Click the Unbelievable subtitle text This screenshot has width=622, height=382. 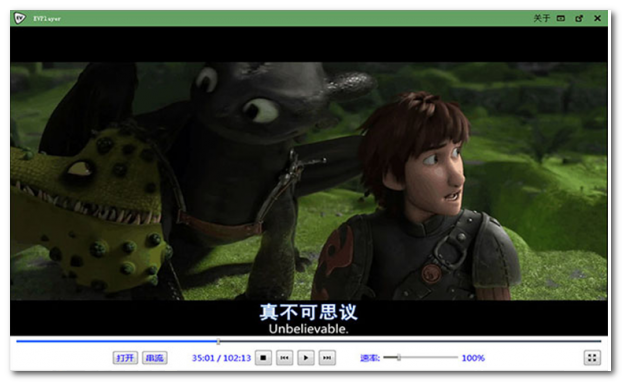click(x=309, y=329)
